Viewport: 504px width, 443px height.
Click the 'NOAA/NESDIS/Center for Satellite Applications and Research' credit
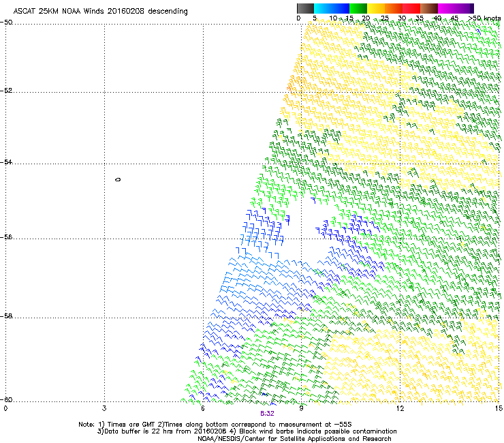point(294,439)
